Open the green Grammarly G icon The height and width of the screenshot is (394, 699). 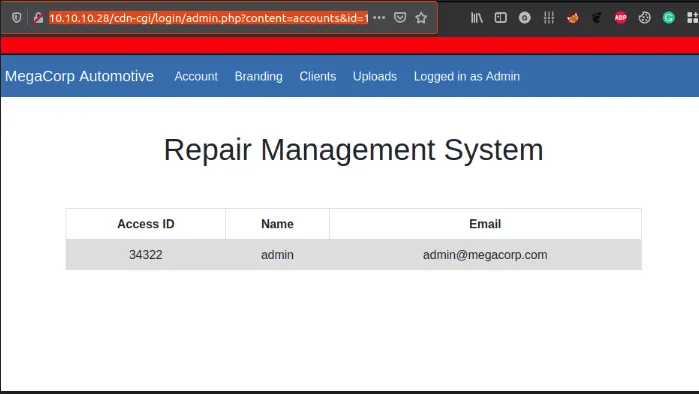pos(668,18)
